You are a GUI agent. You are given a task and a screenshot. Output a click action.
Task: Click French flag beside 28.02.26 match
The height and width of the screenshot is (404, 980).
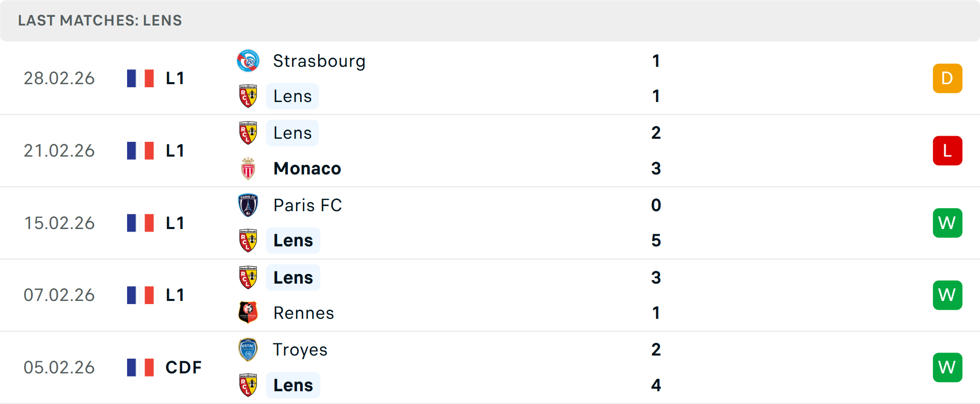[140, 79]
